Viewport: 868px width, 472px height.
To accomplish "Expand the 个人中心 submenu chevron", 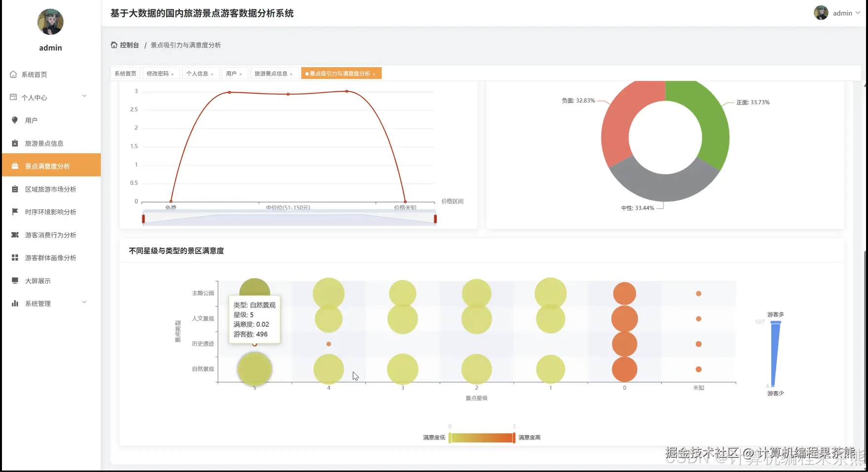I will [x=84, y=96].
